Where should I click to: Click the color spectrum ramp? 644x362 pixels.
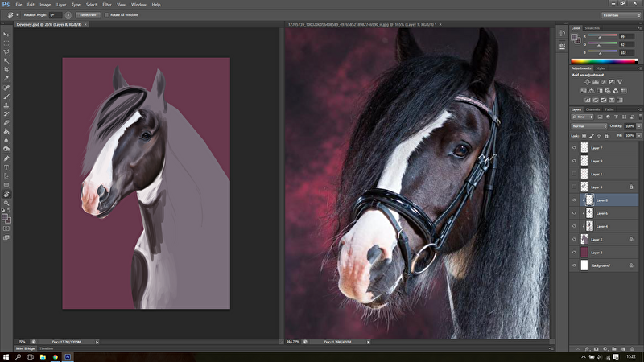[604, 61]
